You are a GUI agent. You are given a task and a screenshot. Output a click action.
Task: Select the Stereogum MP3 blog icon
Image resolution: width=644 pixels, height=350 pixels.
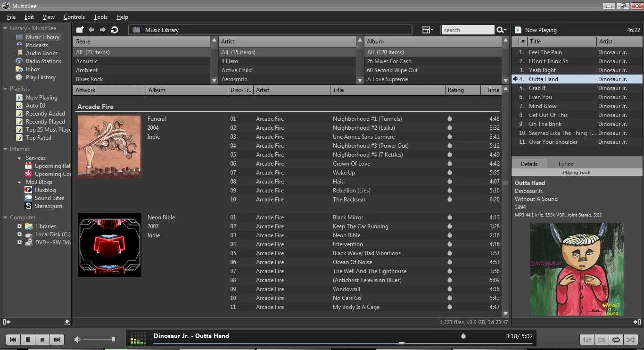(28, 206)
